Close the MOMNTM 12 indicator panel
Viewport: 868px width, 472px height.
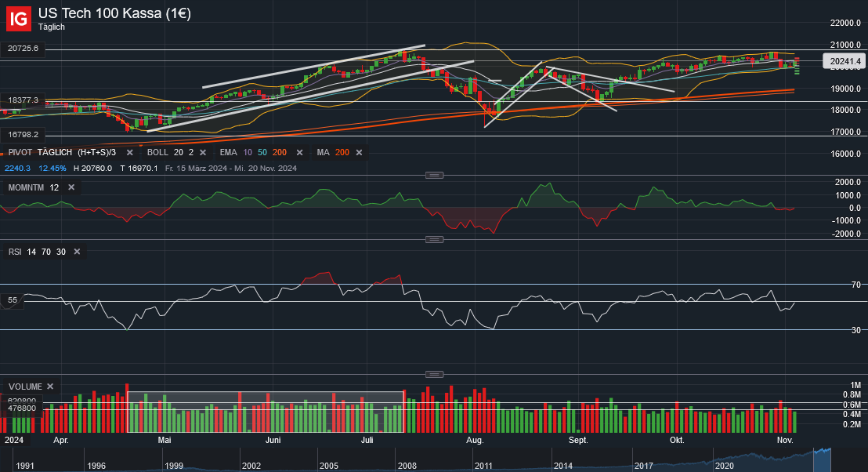pos(71,187)
